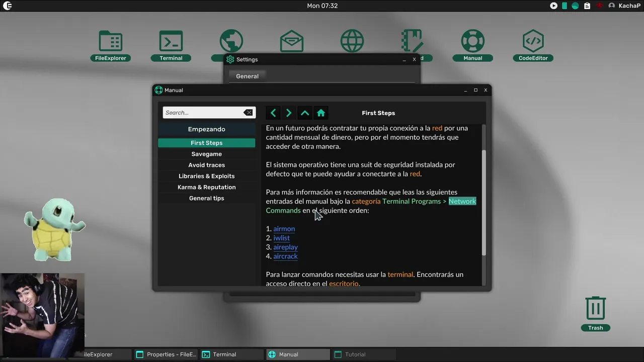The width and height of the screenshot is (644, 362).
Task: Open the clipboard tray icon
Action: pyautogui.click(x=587, y=6)
